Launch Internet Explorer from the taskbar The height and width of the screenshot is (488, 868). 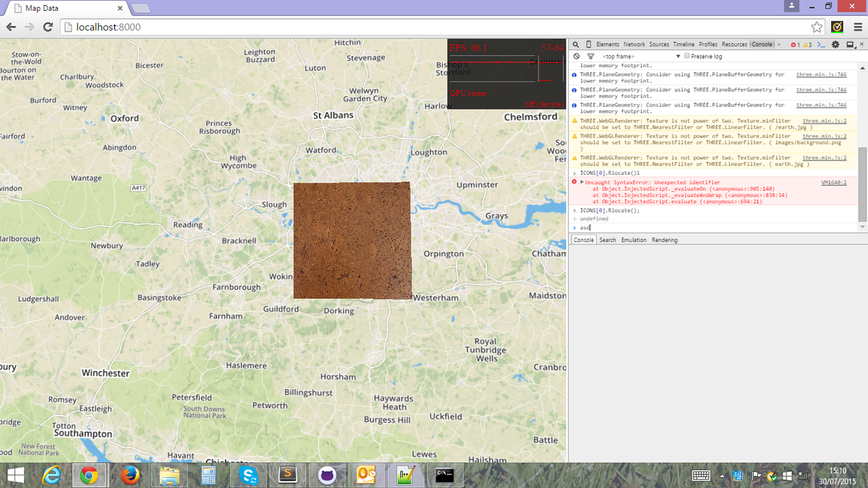pyautogui.click(x=52, y=475)
